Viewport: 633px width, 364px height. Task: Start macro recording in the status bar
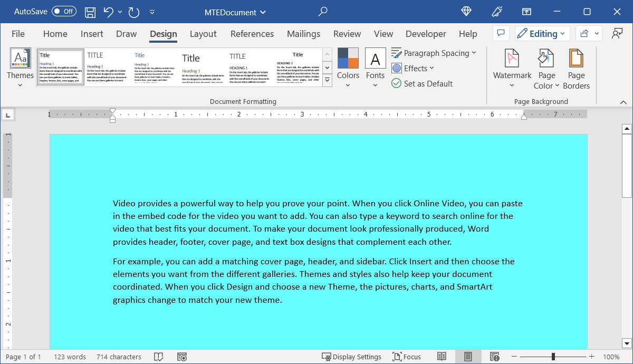coord(182,357)
